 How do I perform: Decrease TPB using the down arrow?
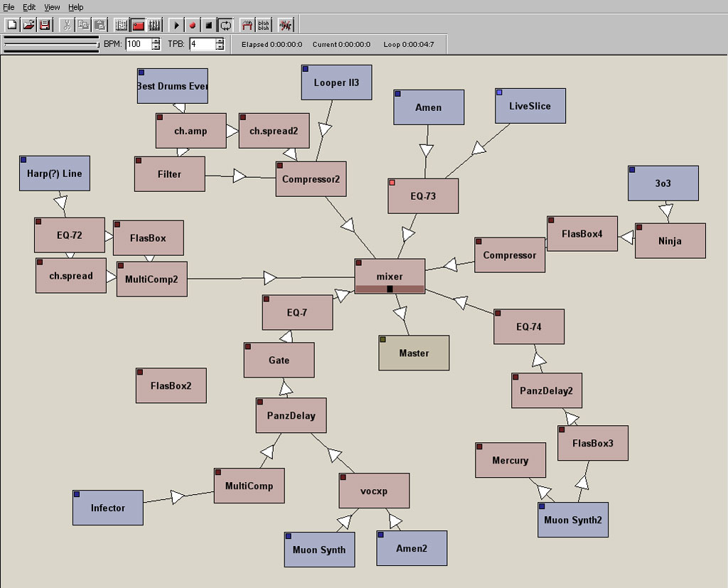(x=220, y=48)
